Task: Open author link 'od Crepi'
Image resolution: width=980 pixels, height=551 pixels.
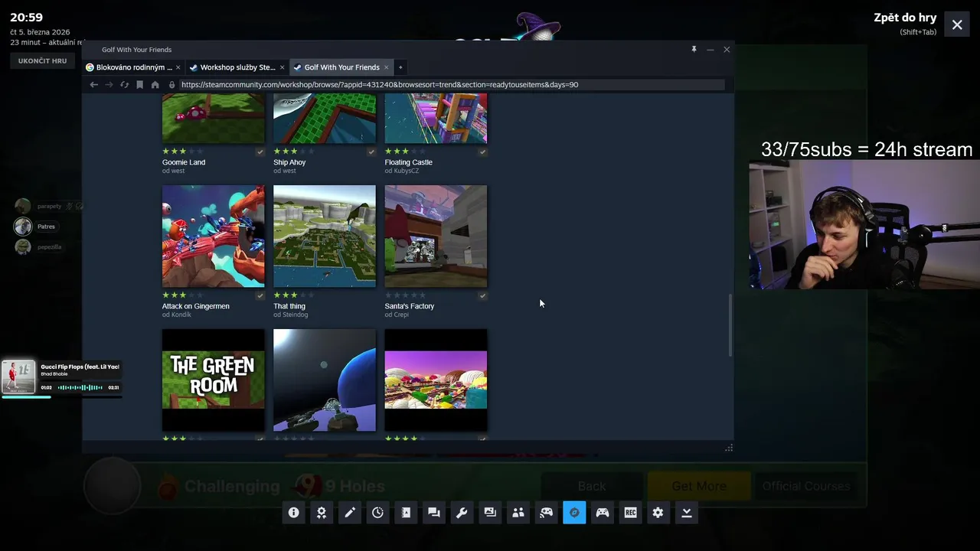Action: [x=397, y=315]
